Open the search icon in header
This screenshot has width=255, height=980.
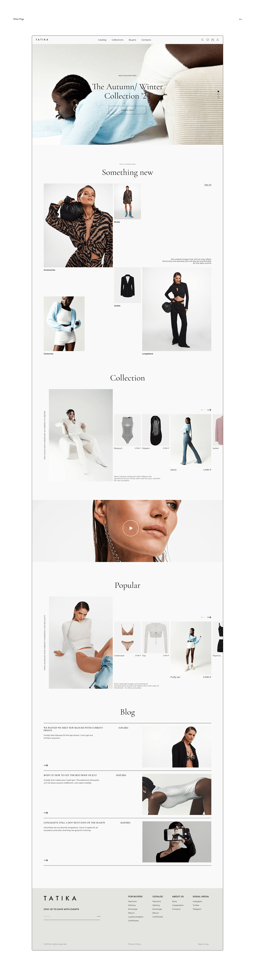click(x=202, y=40)
